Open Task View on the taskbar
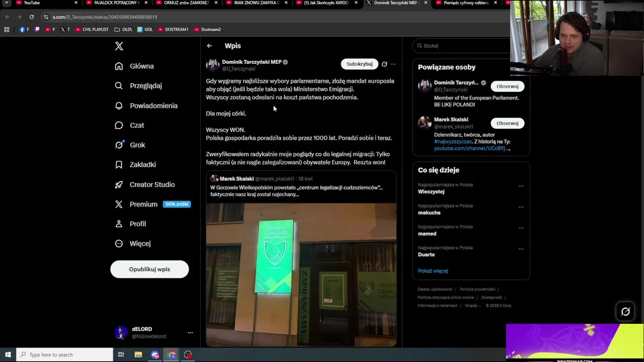 [121, 355]
